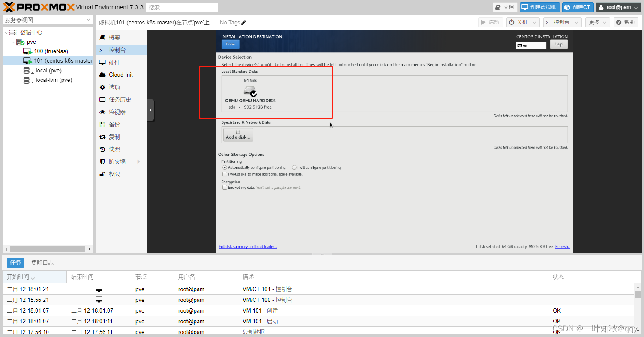This screenshot has height=337, width=644.
Task: Collapse the 数据中心 tree expander
Action: point(6,33)
